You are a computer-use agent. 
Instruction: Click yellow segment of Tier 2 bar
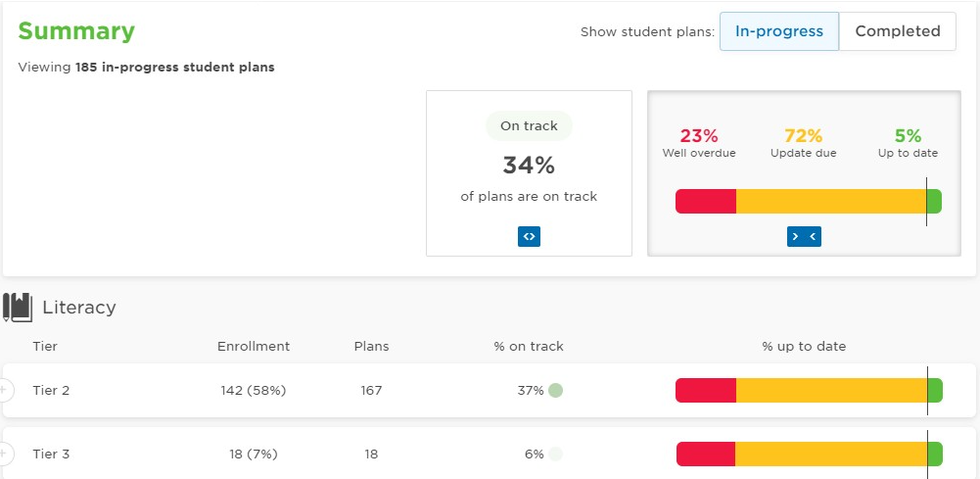(831, 390)
